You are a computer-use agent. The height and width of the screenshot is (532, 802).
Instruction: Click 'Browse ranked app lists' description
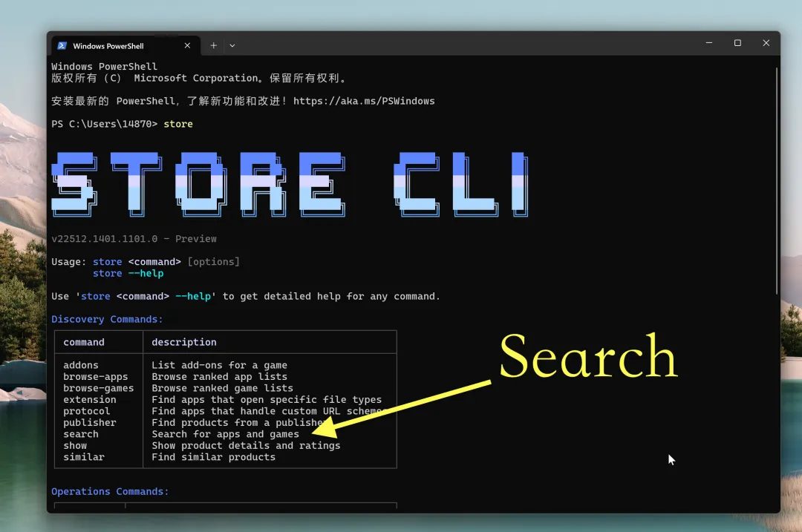(x=219, y=377)
